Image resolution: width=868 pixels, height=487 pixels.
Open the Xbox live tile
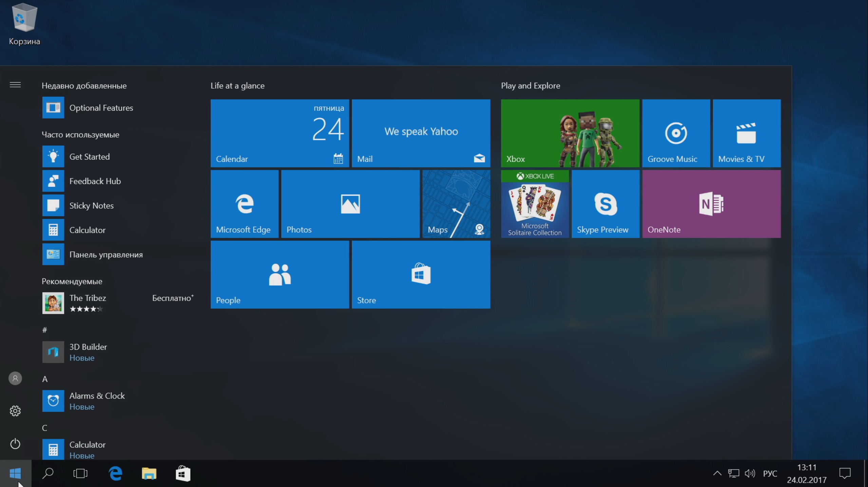point(570,133)
